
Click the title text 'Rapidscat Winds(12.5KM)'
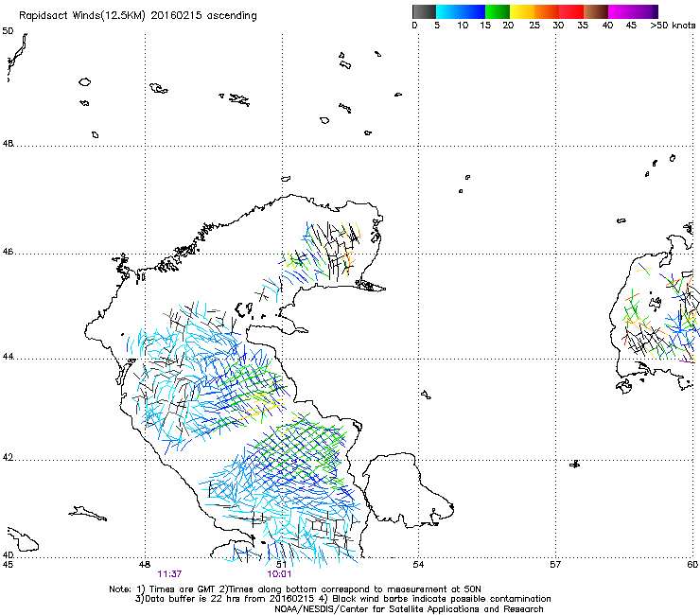[82, 16]
